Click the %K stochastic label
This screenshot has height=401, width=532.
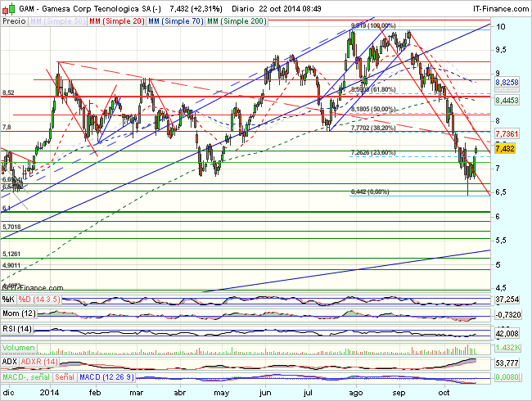[8, 300]
